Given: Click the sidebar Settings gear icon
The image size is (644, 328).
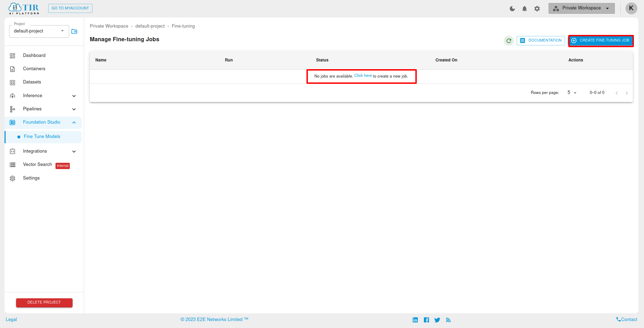Looking at the screenshot, I should (x=13, y=178).
